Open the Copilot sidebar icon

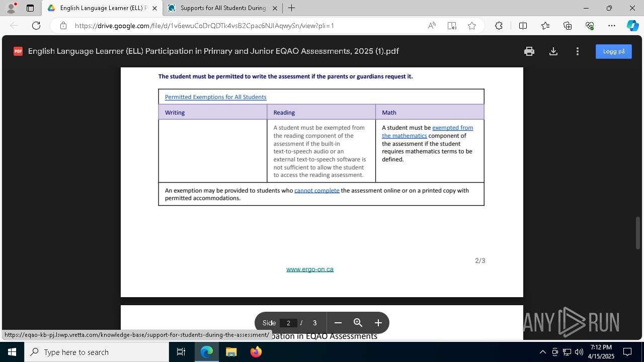point(632,26)
